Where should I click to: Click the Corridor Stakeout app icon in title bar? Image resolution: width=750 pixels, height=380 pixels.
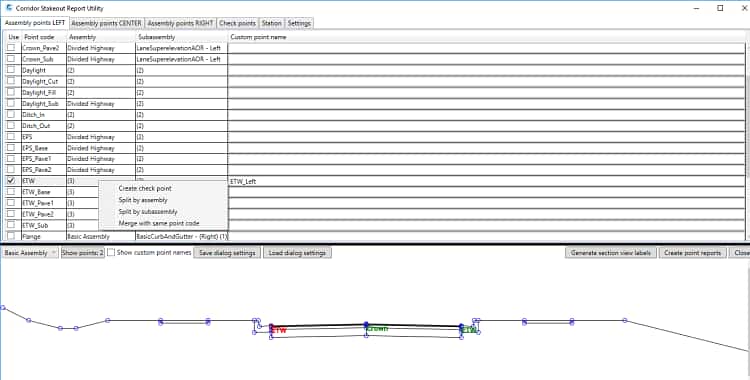pyautogui.click(x=8, y=8)
